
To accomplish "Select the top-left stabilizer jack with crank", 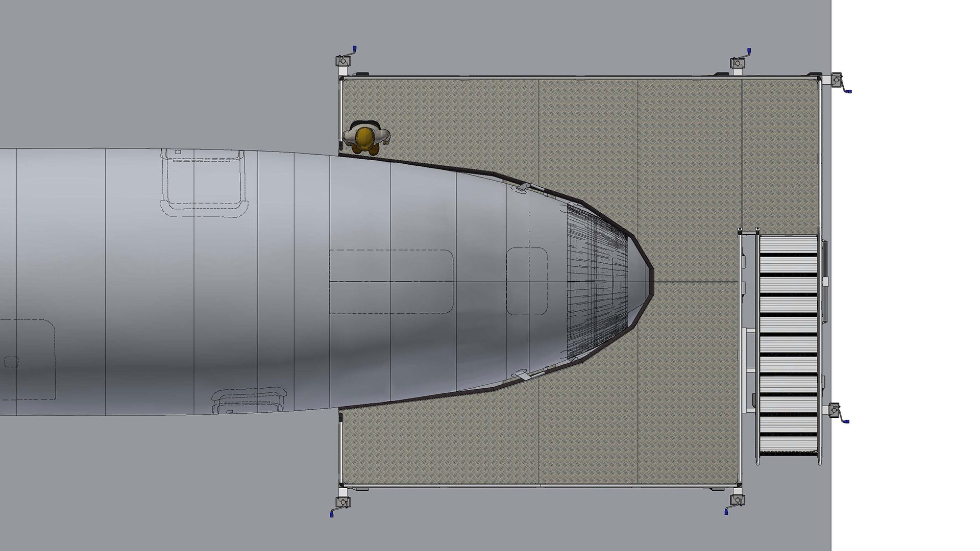I will coord(343,61).
